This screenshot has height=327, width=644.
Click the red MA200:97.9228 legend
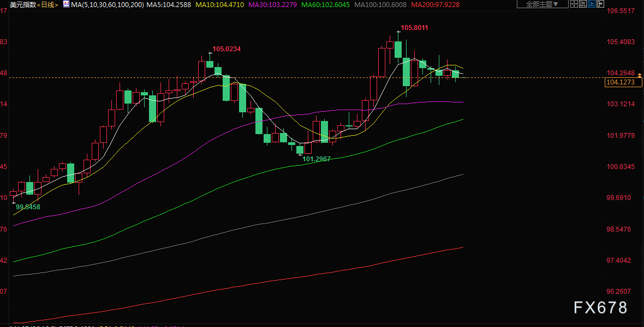436,4
